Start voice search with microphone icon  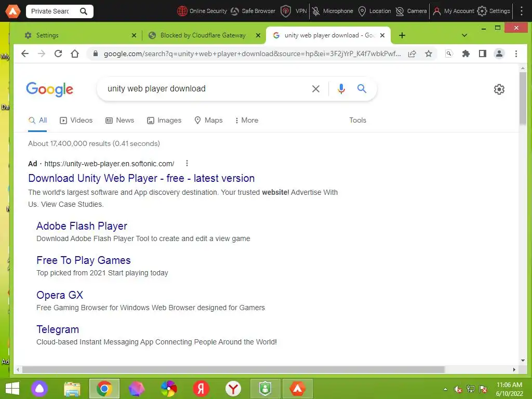(x=341, y=89)
